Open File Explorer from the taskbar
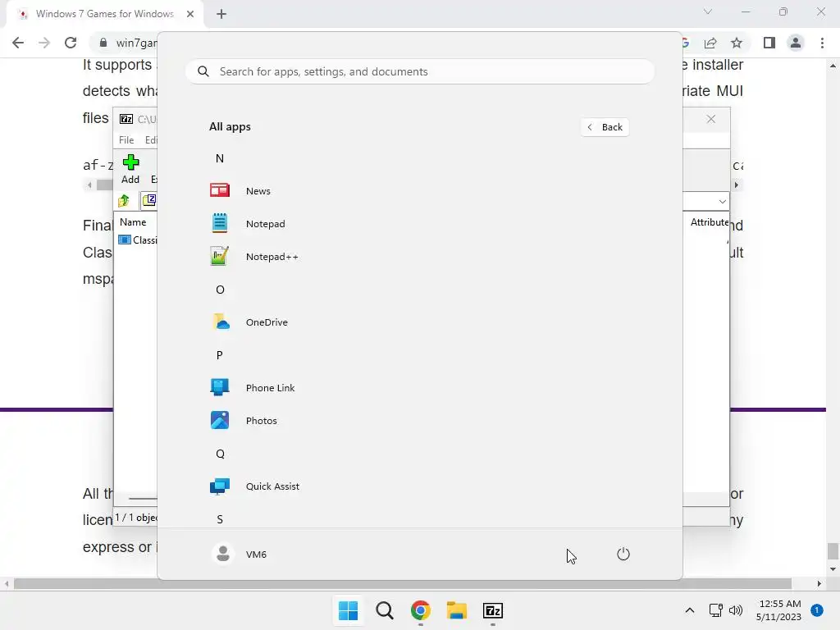This screenshot has width=840, height=630. (456, 610)
